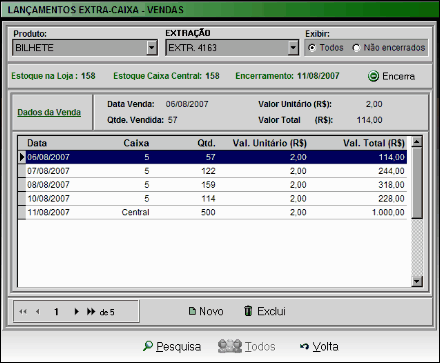Click the record number 1 field
The image size is (440, 363).
[56, 312]
